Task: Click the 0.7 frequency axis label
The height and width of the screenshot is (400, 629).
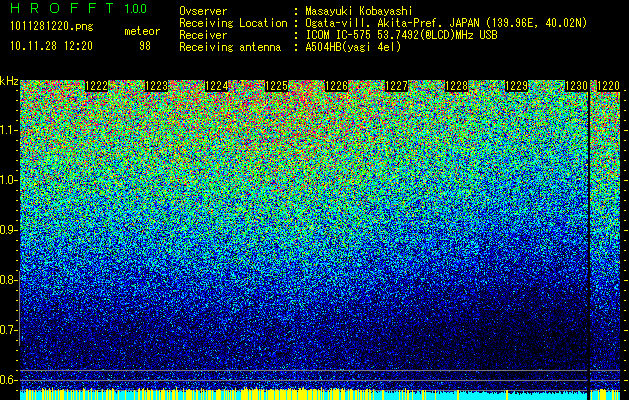Action: point(9,330)
